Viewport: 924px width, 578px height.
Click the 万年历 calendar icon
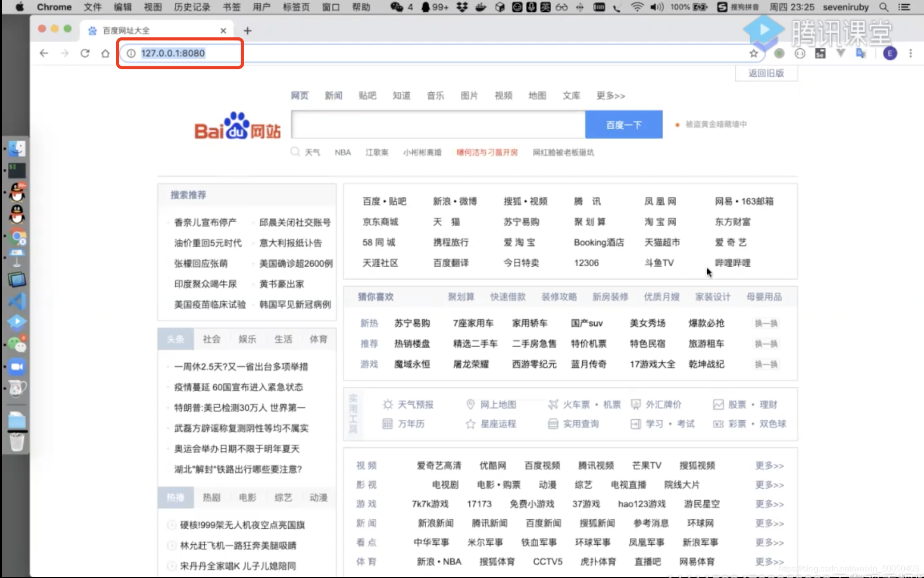[387, 424]
